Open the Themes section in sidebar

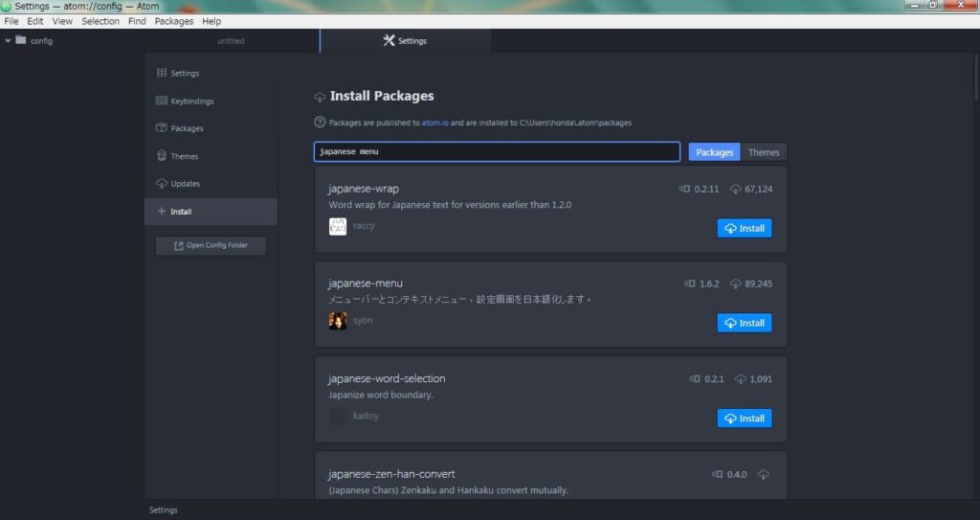pyautogui.click(x=211, y=156)
